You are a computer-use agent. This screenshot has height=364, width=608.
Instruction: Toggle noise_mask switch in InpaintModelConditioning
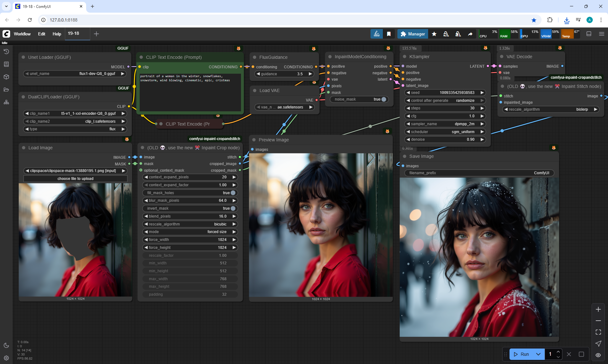(384, 99)
